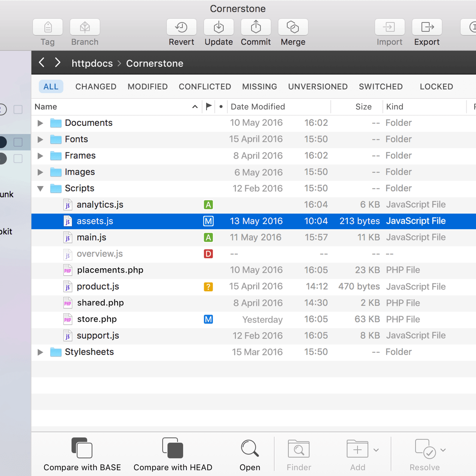
Task: Click the Update toolbar icon
Action: pyautogui.click(x=219, y=27)
